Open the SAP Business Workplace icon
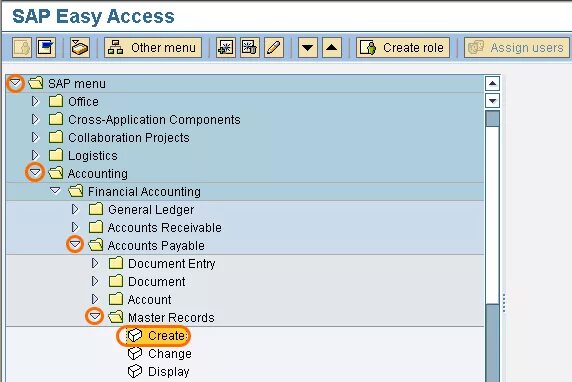 point(80,48)
